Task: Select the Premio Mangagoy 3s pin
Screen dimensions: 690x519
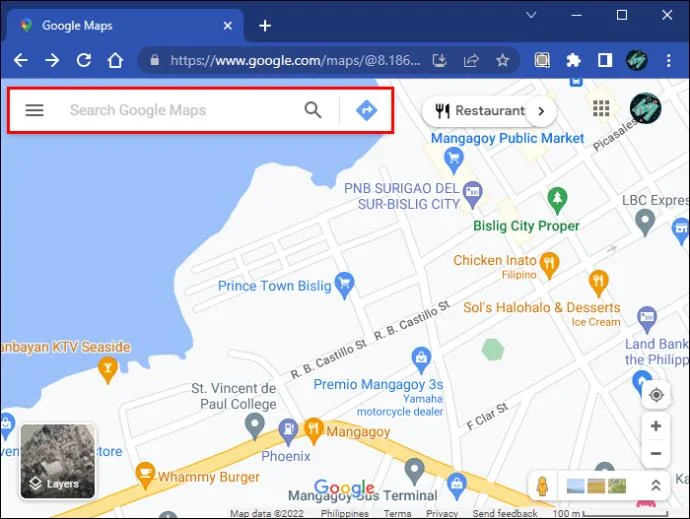Action: pos(421,361)
